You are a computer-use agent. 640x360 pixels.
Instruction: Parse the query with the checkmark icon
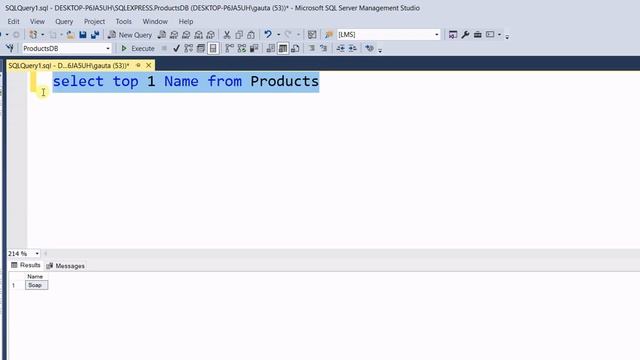(176, 48)
